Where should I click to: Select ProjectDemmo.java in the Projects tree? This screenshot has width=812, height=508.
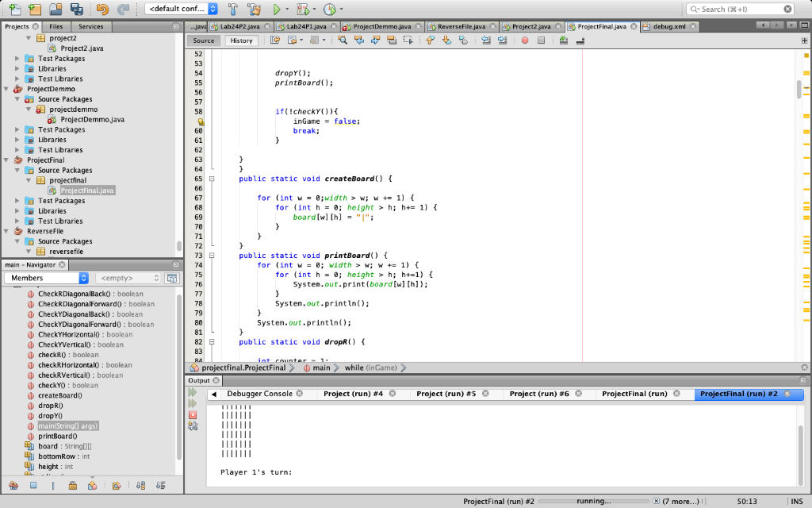(x=92, y=120)
